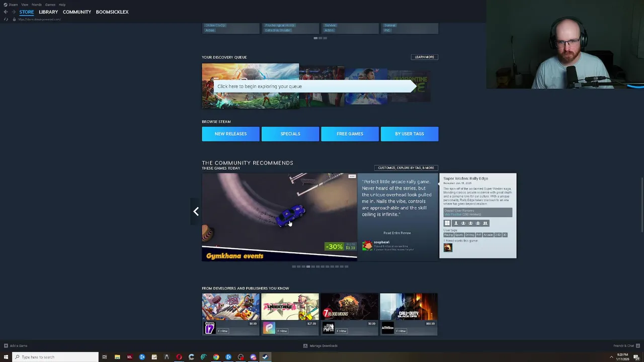Follow Activision publisher
644x362 pixels.
[x=401, y=331]
